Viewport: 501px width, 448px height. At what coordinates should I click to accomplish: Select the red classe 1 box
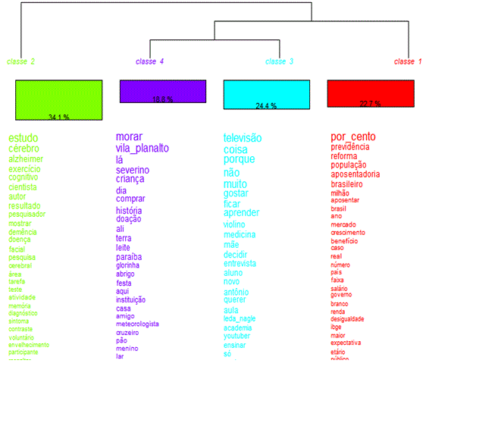click(370, 93)
